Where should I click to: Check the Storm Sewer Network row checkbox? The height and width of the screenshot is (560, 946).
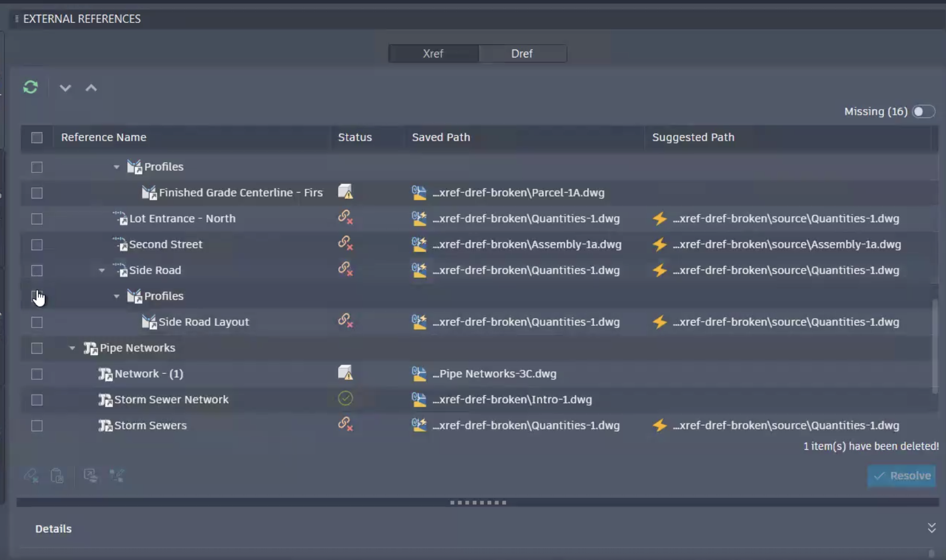tap(37, 400)
